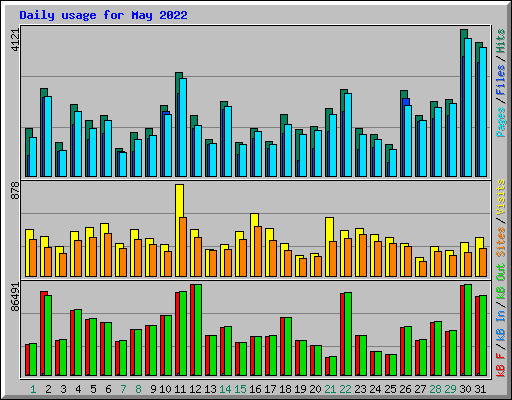Click day 22 on the x-axis
Screen dimensions: 512x400
tap(345, 389)
